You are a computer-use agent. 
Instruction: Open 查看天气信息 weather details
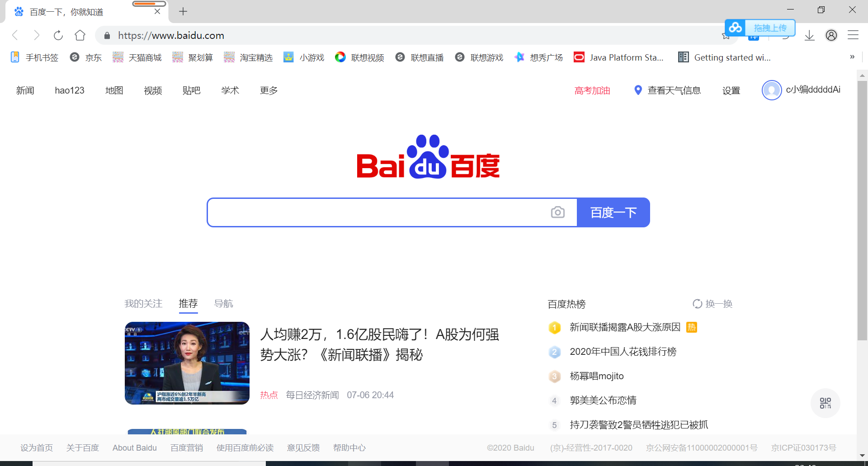674,90
